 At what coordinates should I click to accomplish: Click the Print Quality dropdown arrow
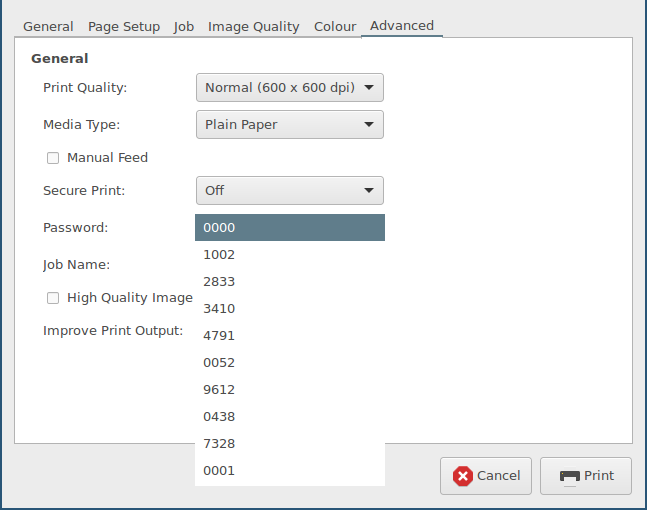tap(369, 87)
